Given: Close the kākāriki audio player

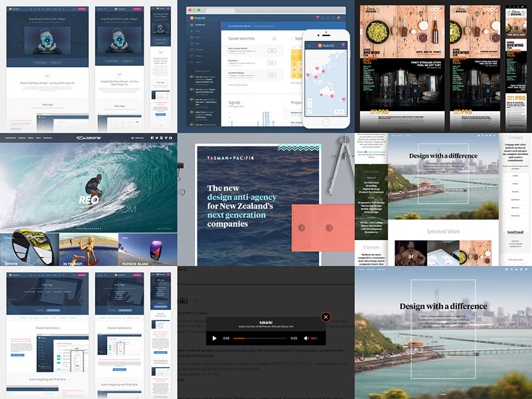Looking at the screenshot, I should pos(326,317).
